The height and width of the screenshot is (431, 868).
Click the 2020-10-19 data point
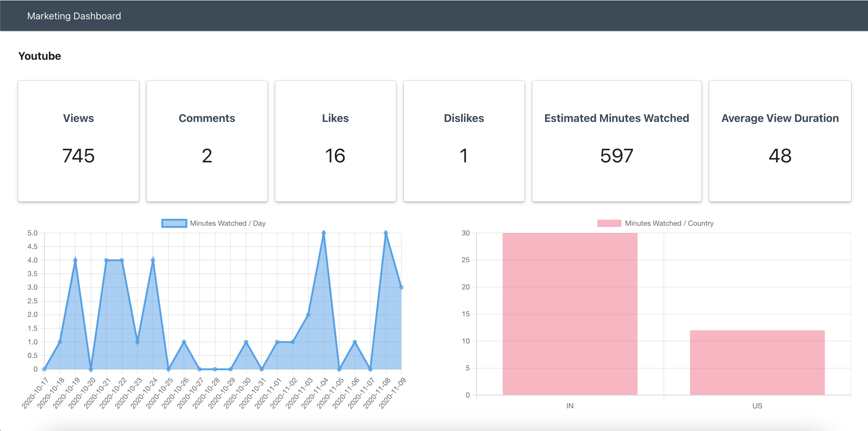[x=75, y=260]
